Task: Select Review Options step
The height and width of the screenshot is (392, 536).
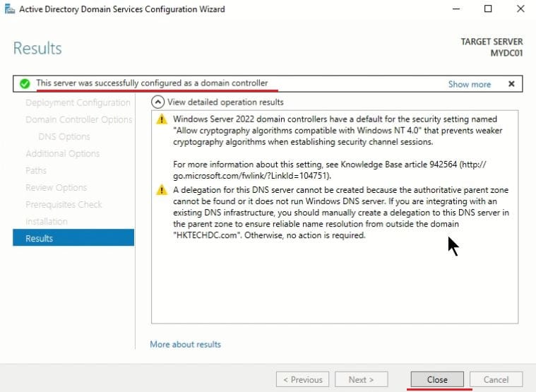Action: [x=56, y=187]
